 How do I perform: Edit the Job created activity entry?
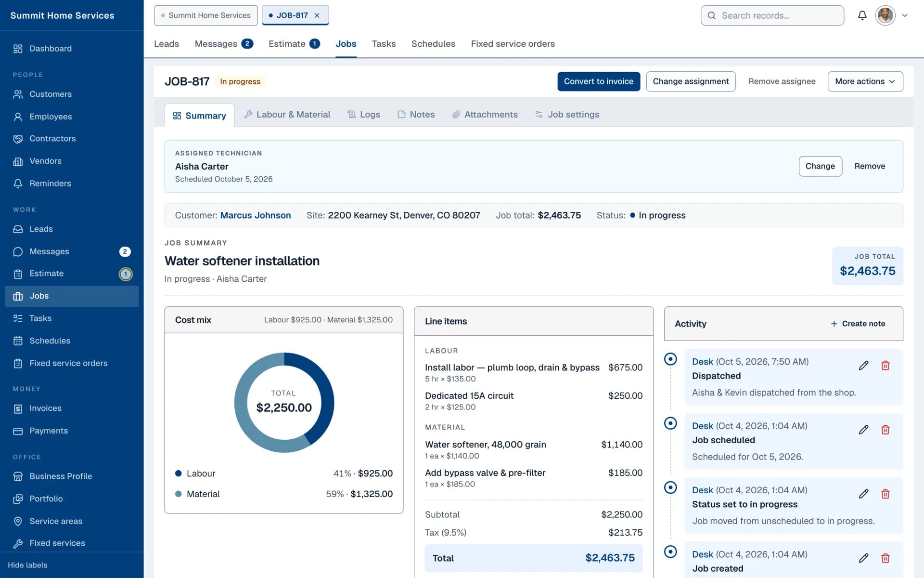point(864,558)
